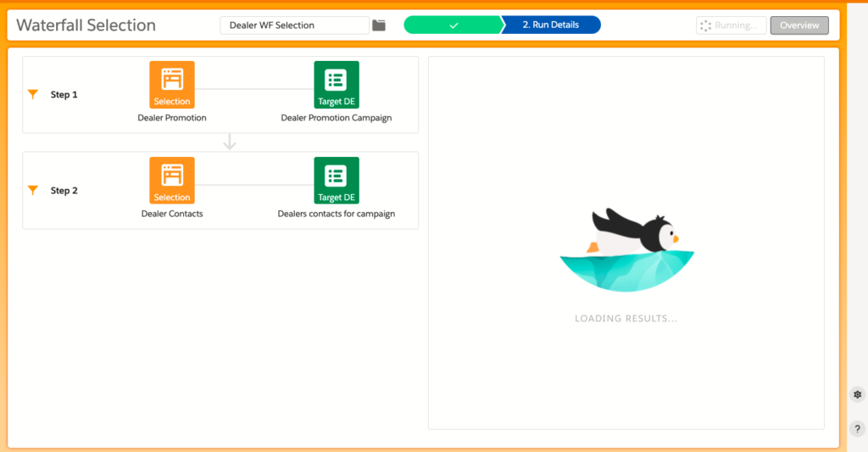Screen dimensions: 868x452
Task: Click the Dealer Promotion Campaign label
Action: pyautogui.click(x=337, y=118)
